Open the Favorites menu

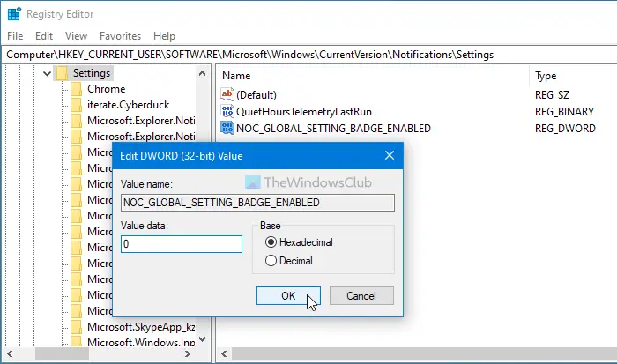120,36
